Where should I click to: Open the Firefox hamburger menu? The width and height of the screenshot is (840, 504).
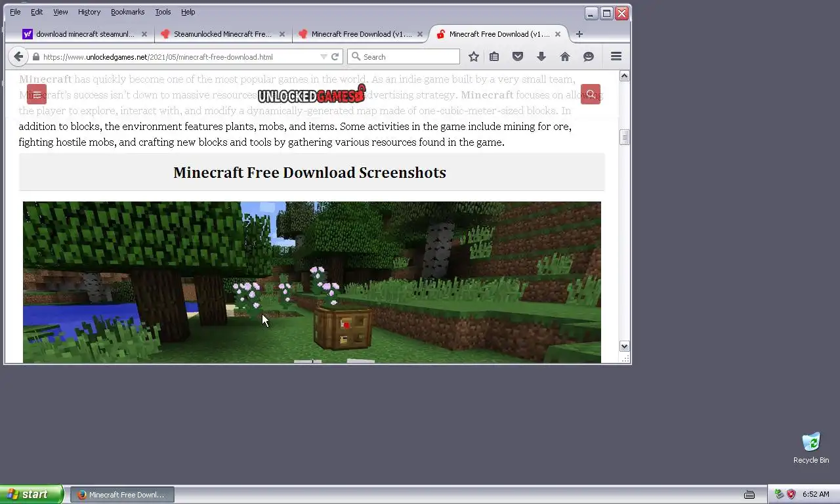coord(616,57)
